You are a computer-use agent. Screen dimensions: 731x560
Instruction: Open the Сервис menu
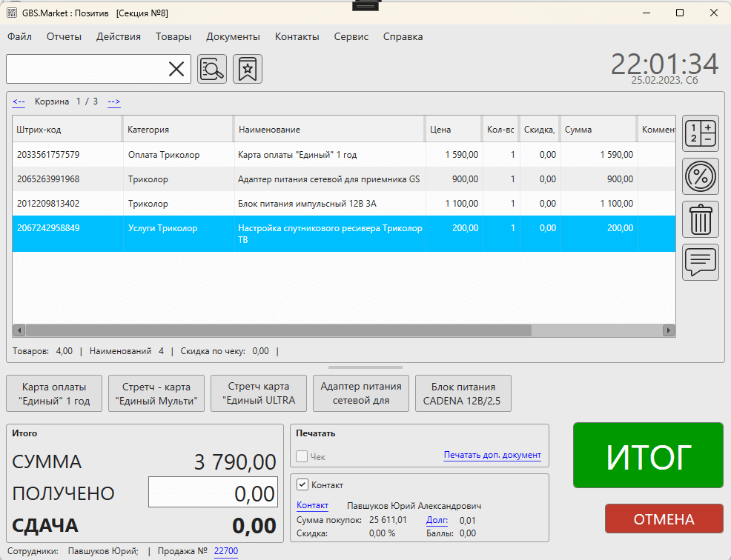click(x=351, y=36)
